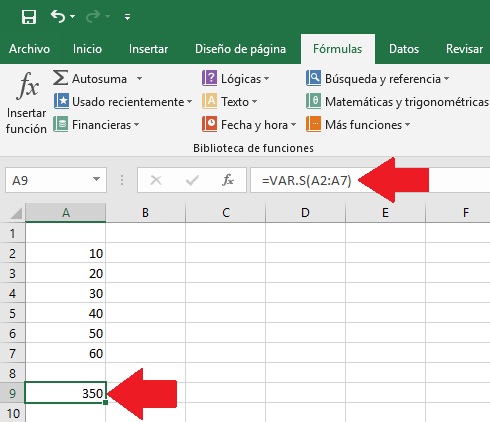Click the Insertar función fx icon
This screenshot has width=490, height=422.
pyautogui.click(x=27, y=86)
